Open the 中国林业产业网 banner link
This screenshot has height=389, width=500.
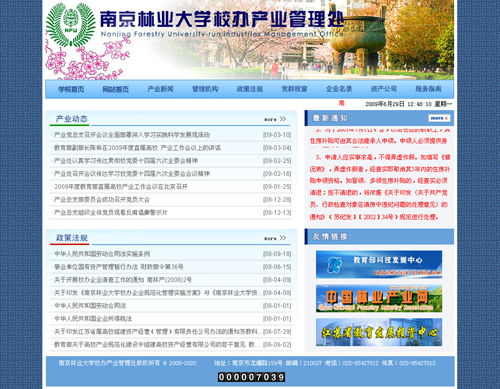point(379,298)
